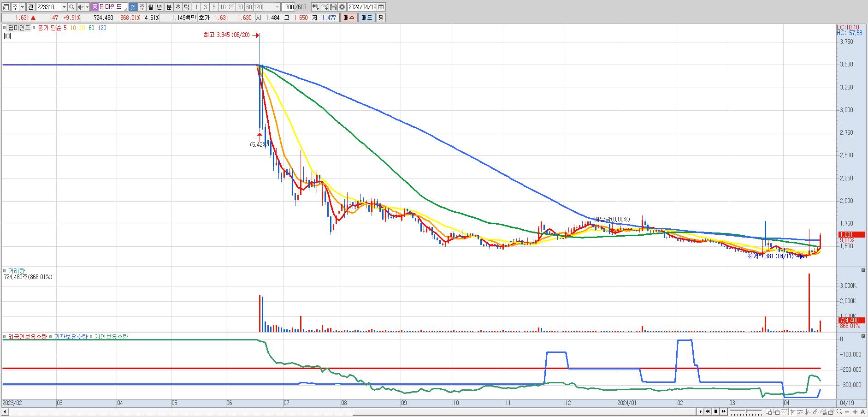The height and width of the screenshot is (417, 868).
Task: Click the 매수 (buy) button
Action: [348, 18]
